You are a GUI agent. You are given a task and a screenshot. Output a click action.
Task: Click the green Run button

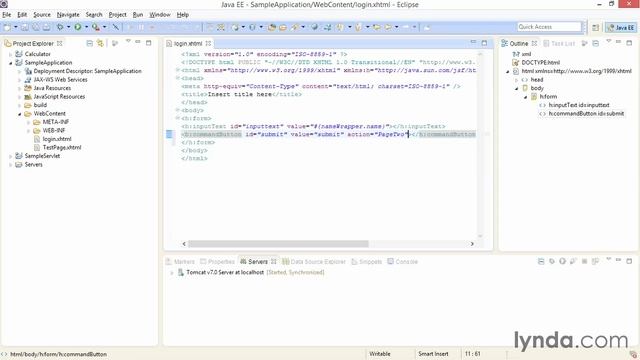point(78,27)
